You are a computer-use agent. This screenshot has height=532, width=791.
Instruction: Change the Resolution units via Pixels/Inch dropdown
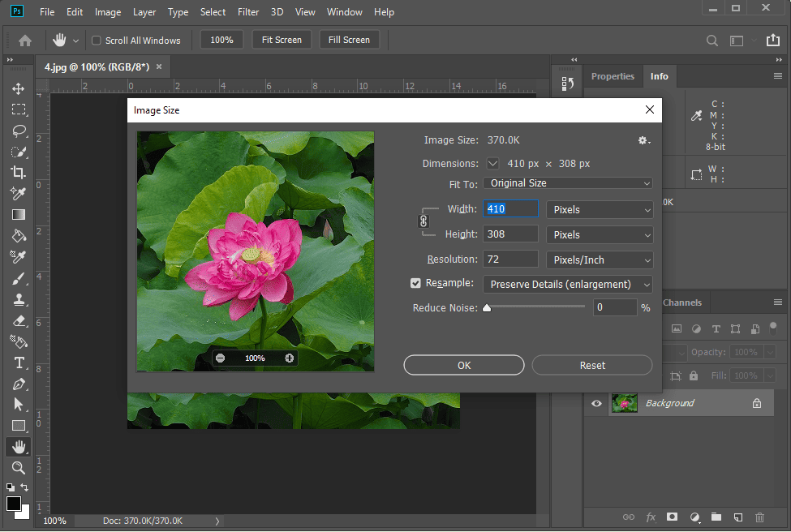(600, 260)
